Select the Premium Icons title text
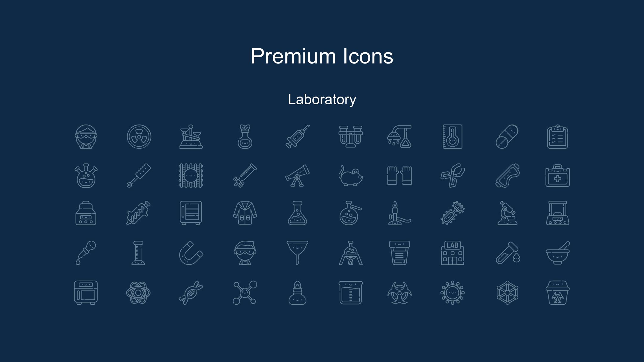 point(322,56)
